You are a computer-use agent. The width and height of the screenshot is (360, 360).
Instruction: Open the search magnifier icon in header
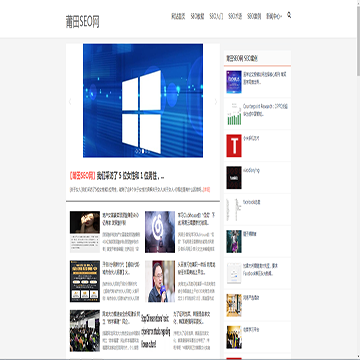click(289, 15)
